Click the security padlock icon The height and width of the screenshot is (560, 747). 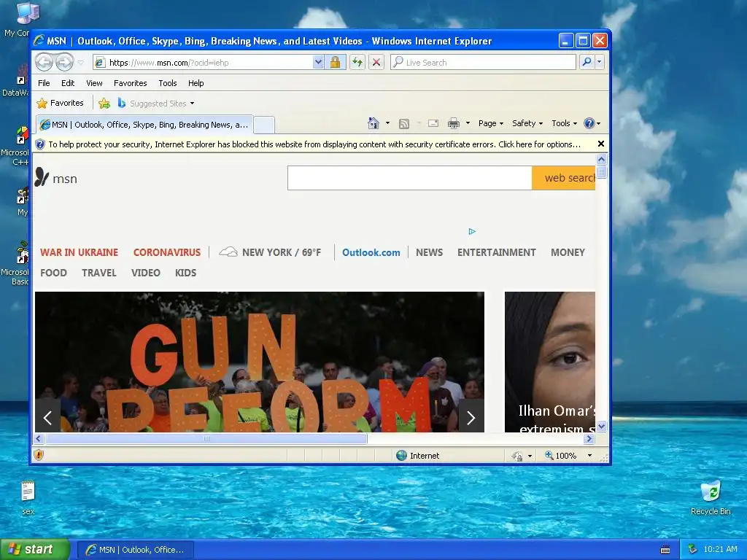[336, 63]
